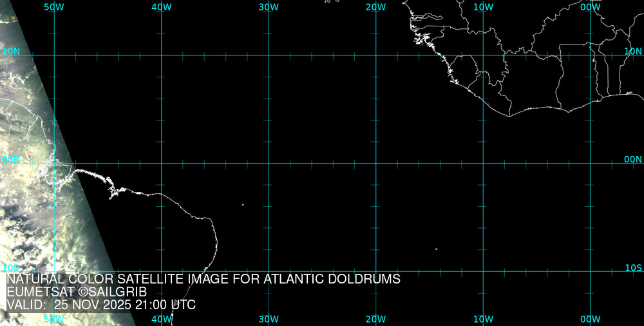
Task: Click the tiny island outline near 32W 4S
Action: pos(243,205)
